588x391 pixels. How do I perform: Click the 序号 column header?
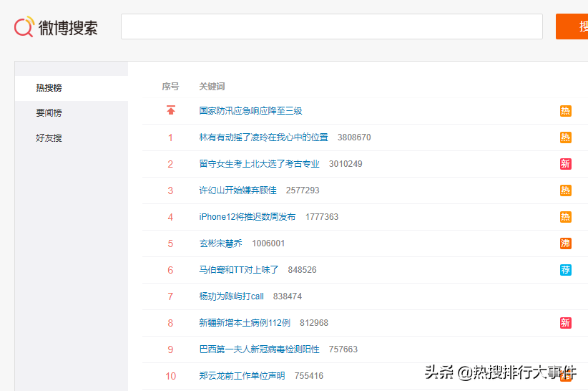[170, 87]
